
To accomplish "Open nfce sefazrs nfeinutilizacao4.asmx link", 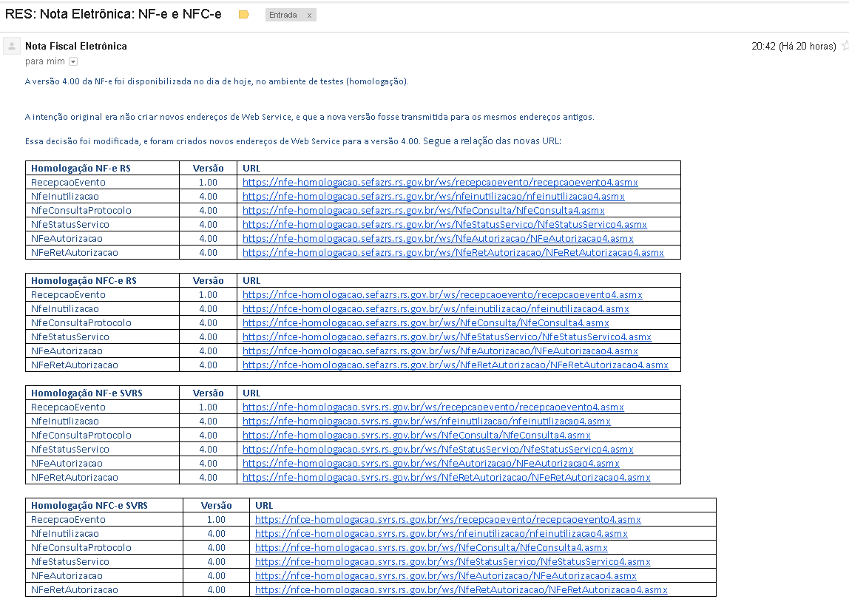I will coord(436,309).
